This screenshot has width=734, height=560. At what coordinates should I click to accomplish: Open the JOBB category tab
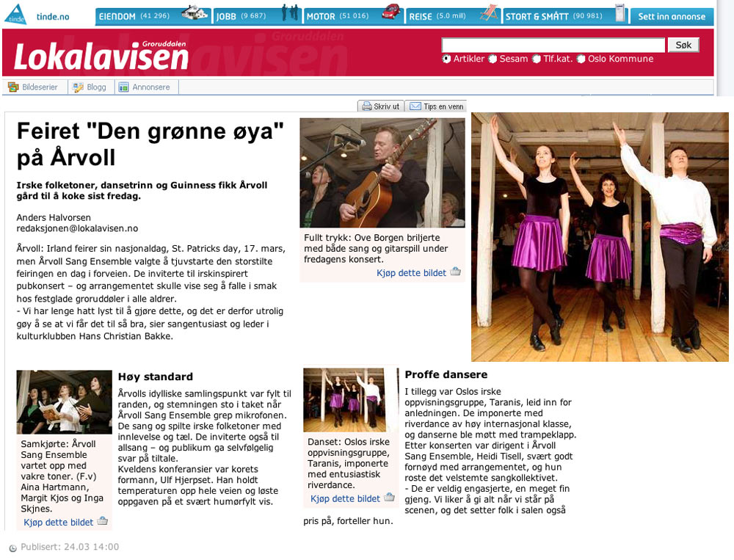tap(258, 16)
